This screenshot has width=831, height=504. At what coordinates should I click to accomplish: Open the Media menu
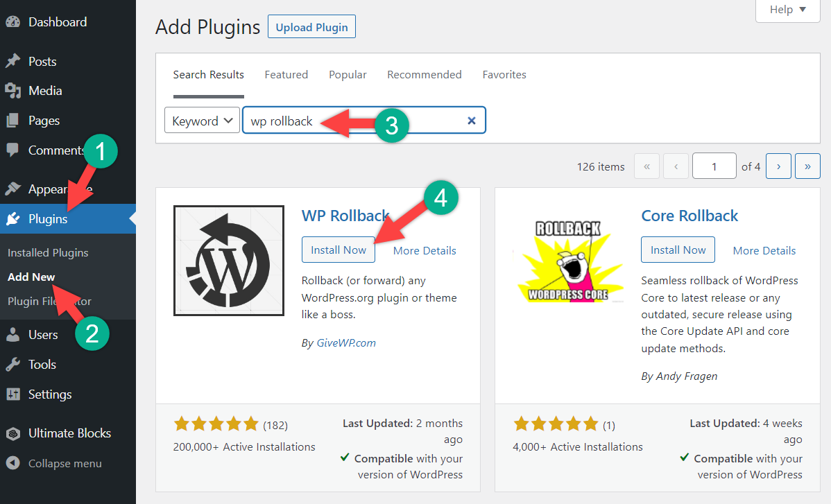[45, 91]
